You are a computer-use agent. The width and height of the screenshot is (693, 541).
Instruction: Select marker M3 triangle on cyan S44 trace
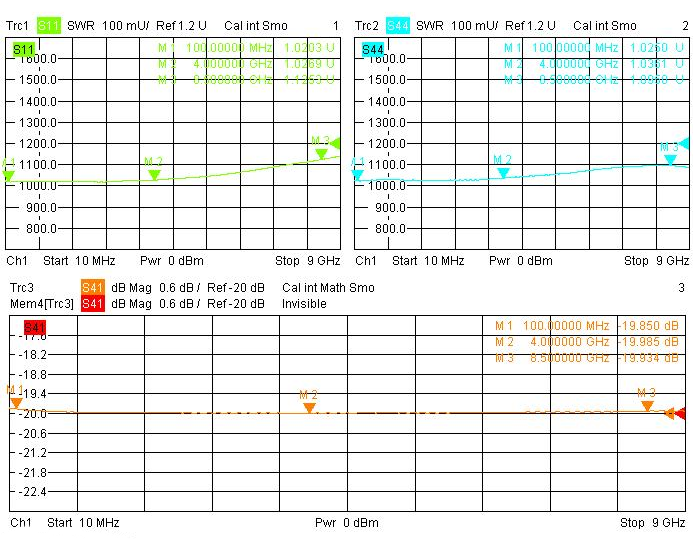click(x=670, y=160)
